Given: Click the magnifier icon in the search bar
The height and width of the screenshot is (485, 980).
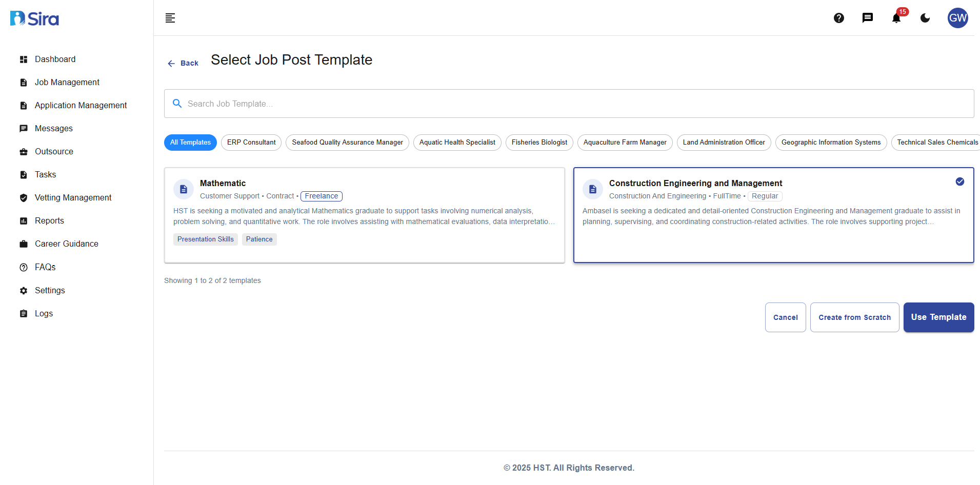Looking at the screenshot, I should (x=177, y=103).
